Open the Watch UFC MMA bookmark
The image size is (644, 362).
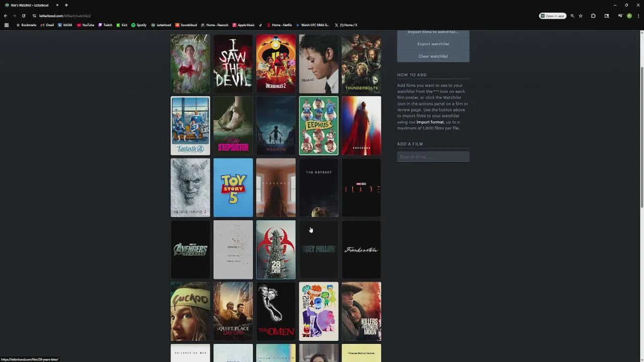point(312,25)
